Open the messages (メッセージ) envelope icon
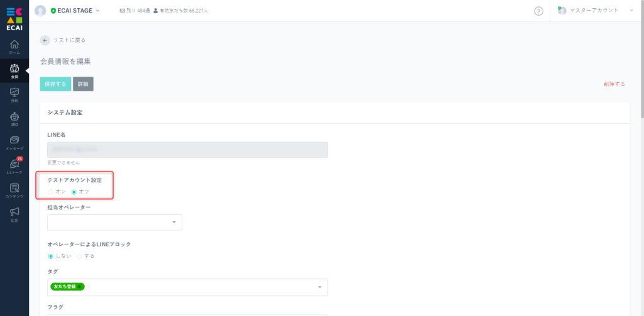 (x=14, y=140)
